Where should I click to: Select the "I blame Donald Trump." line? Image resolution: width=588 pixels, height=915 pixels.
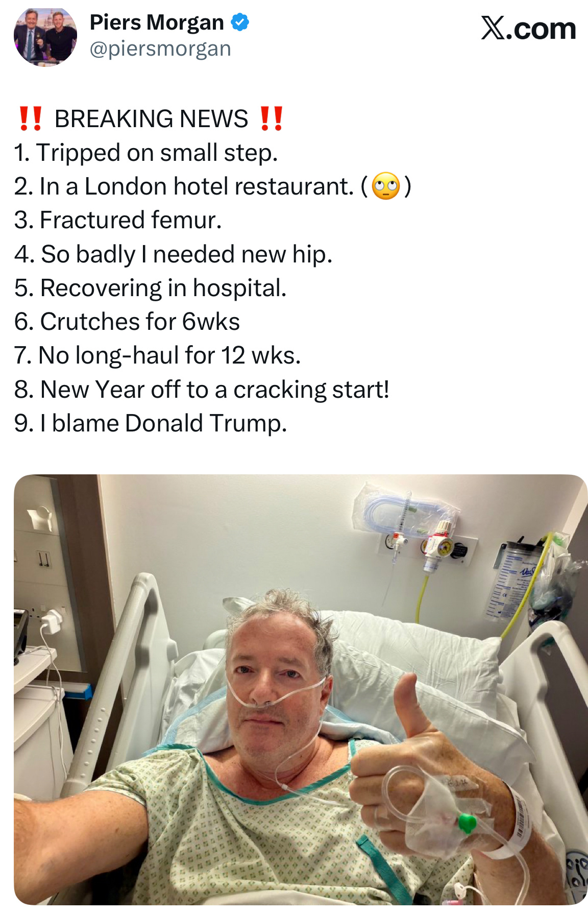(151, 423)
